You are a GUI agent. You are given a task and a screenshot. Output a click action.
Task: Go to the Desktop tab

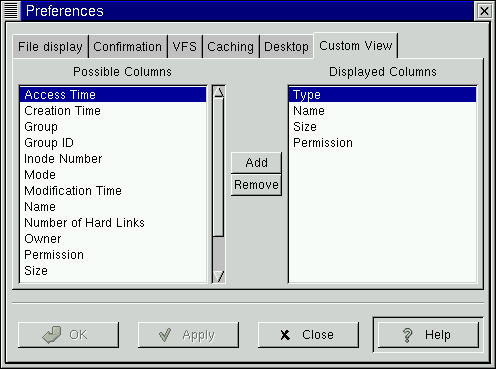point(286,47)
